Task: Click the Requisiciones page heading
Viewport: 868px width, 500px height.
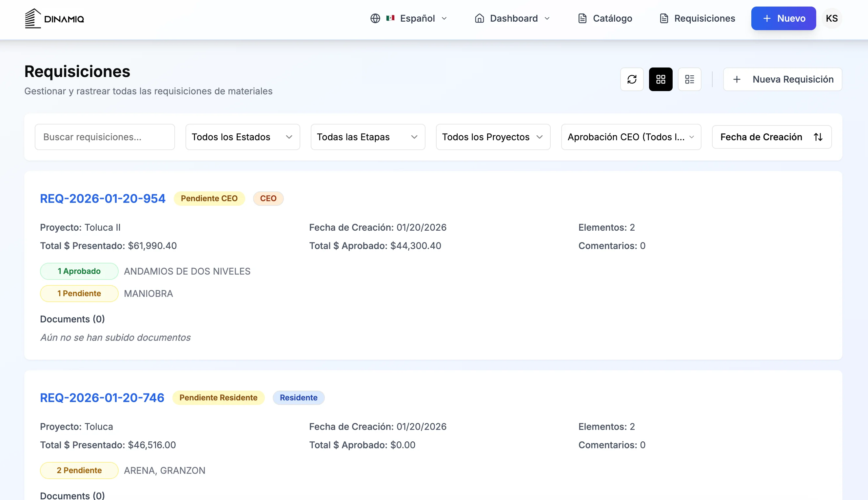Action: pyautogui.click(x=77, y=71)
